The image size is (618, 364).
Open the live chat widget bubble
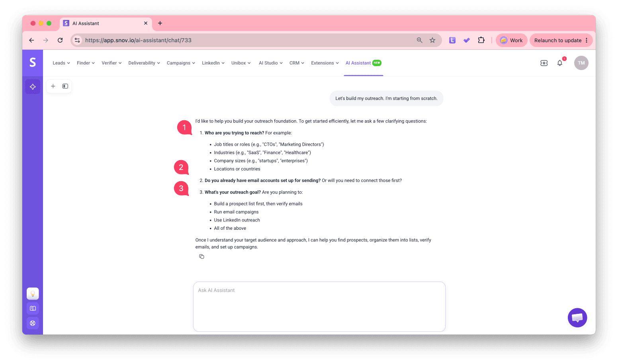(577, 318)
